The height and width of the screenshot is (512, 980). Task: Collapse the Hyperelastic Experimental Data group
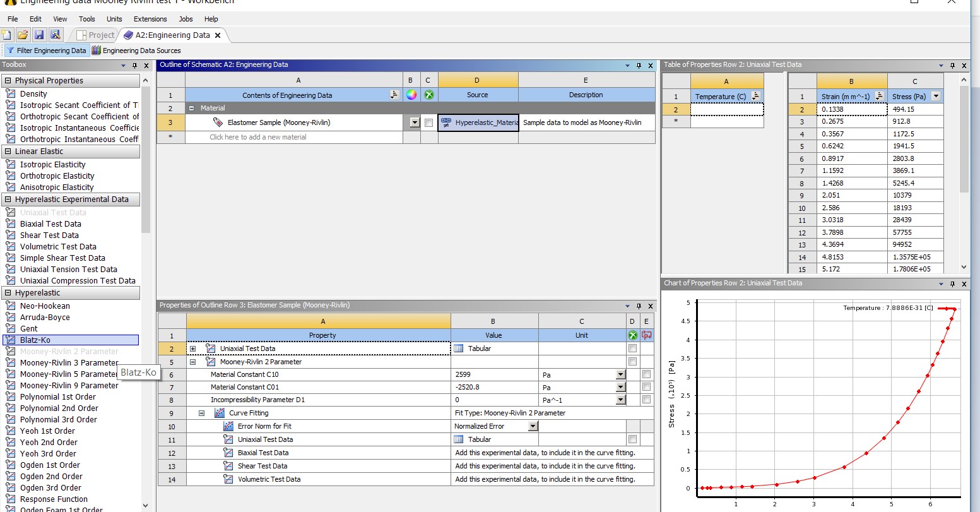coord(8,199)
